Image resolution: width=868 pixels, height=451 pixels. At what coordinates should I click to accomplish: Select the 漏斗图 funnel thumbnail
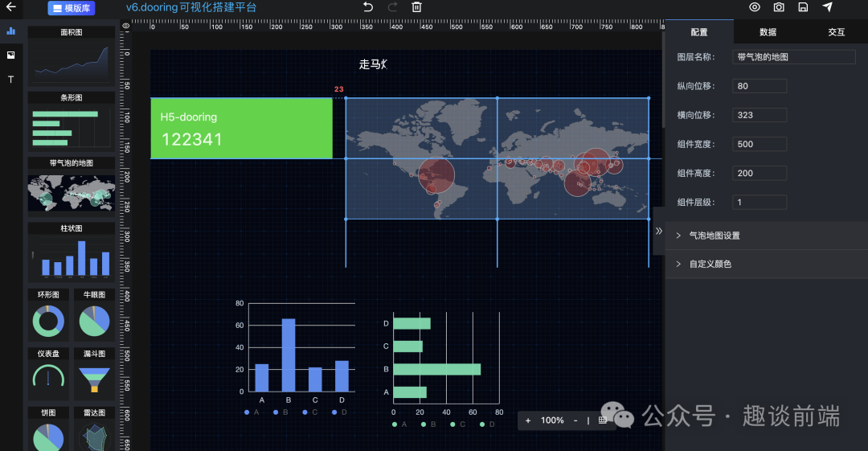pyautogui.click(x=94, y=374)
